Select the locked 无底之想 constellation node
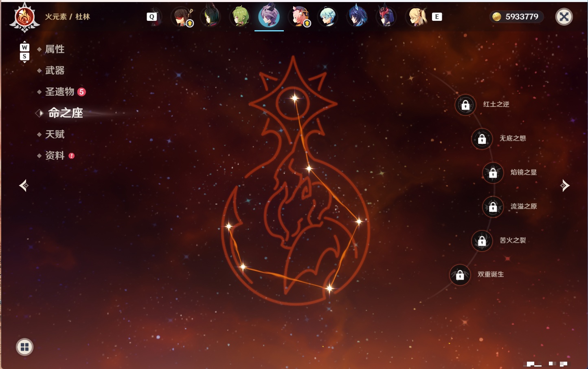The height and width of the screenshot is (369, 588). click(482, 139)
